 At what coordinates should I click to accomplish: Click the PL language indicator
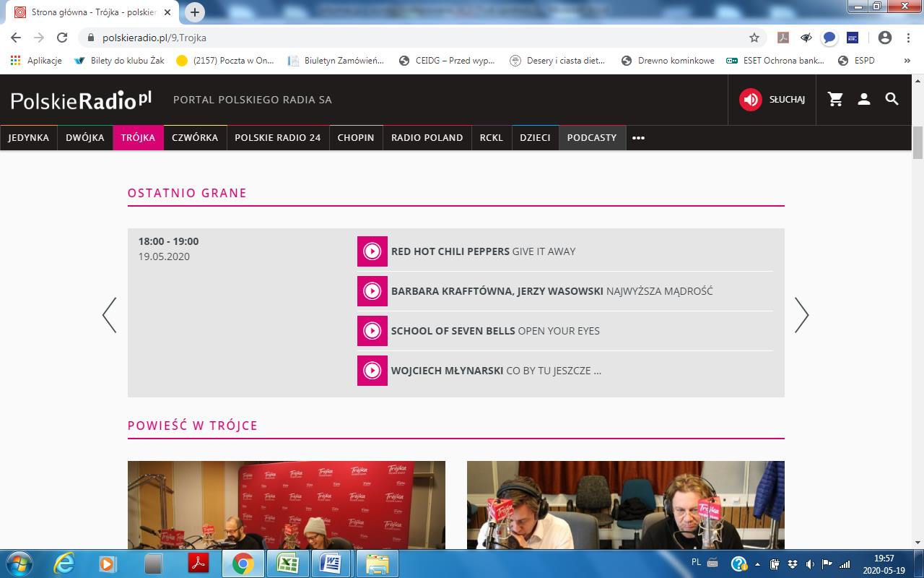tap(696, 561)
